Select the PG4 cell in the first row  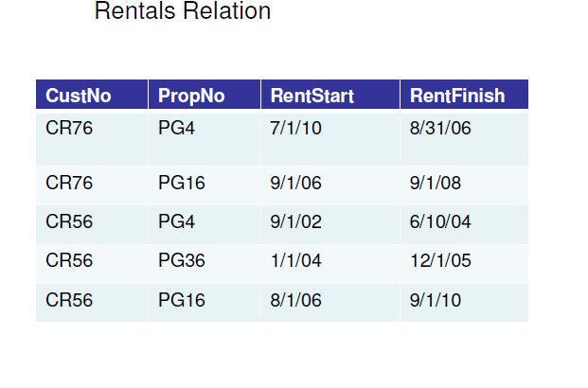(176, 128)
